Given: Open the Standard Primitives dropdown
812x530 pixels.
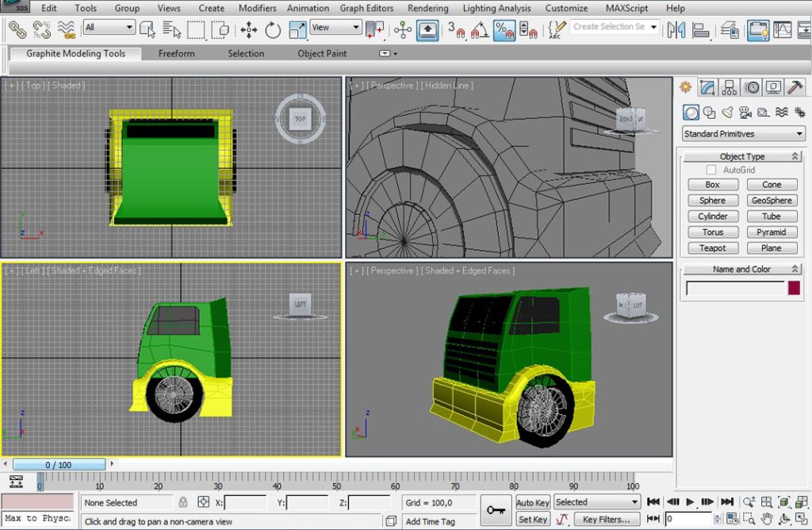Looking at the screenshot, I should [743, 133].
